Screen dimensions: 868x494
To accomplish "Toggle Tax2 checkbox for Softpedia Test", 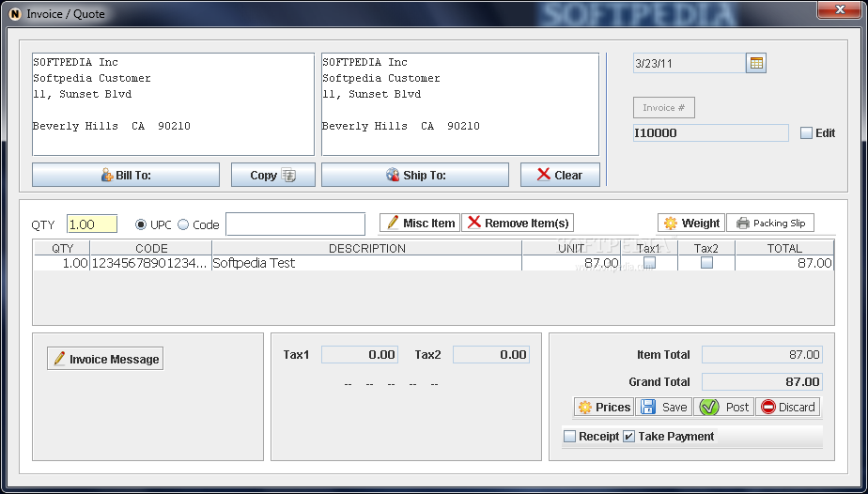I will (706, 263).
